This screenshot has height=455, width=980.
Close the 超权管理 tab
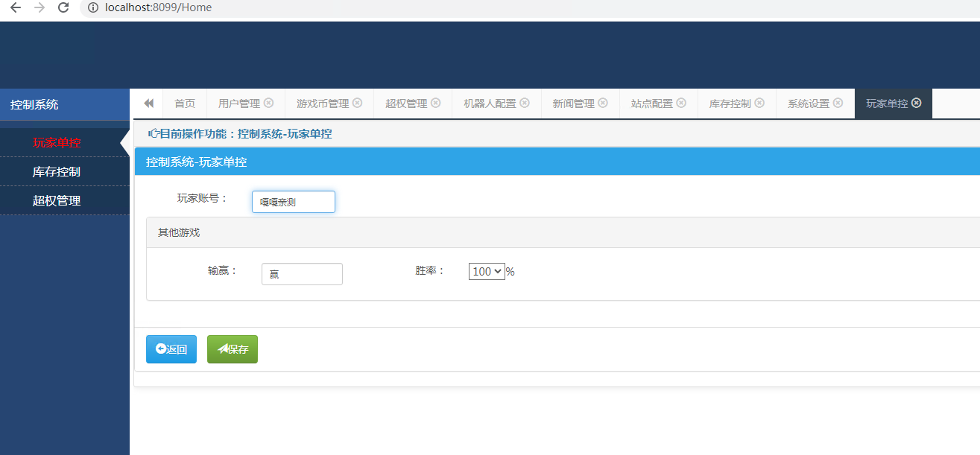(435, 104)
